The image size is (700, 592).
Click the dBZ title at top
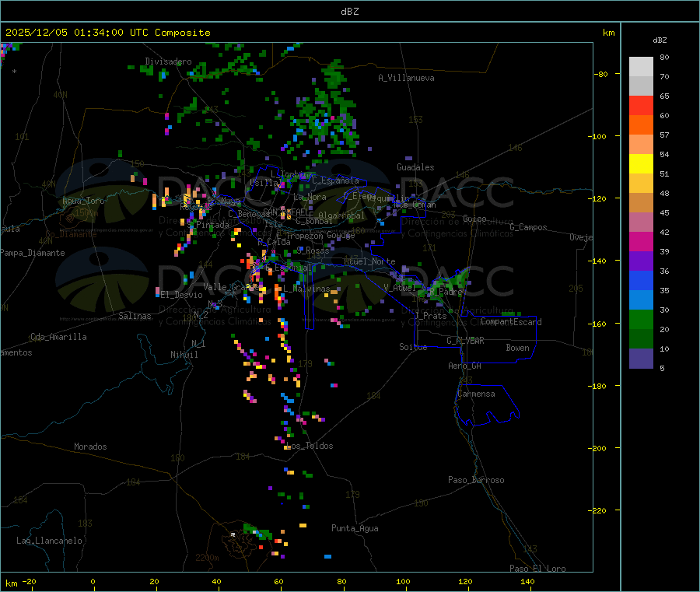pos(349,11)
